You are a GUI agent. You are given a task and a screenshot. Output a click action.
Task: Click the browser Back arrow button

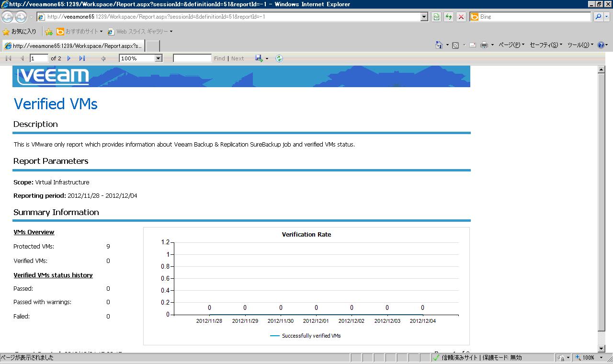pyautogui.click(x=8, y=17)
